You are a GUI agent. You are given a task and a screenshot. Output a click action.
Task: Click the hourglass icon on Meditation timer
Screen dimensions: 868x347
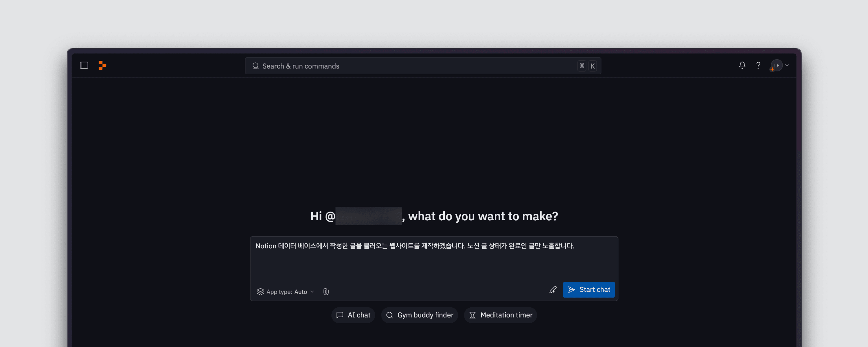(472, 315)
